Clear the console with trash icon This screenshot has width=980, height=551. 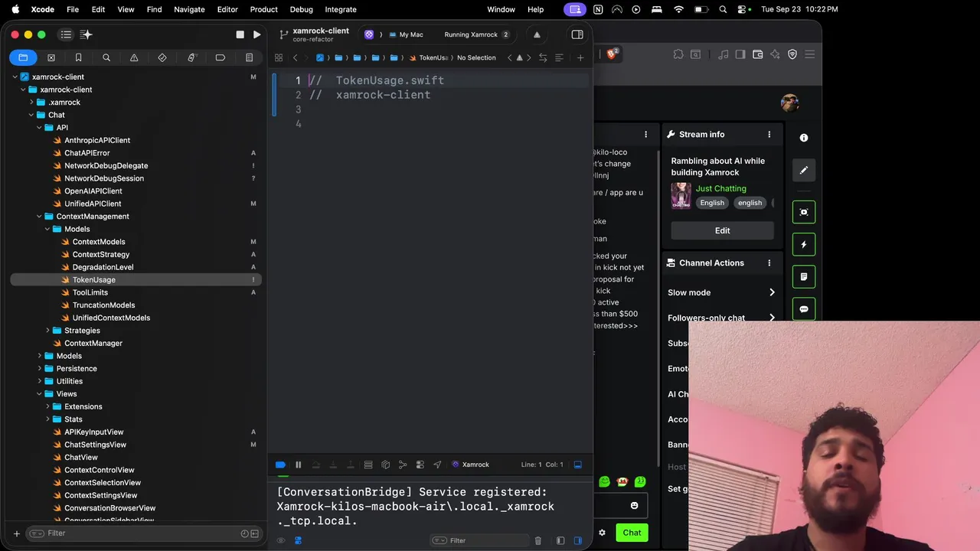(x=538, y=540)
